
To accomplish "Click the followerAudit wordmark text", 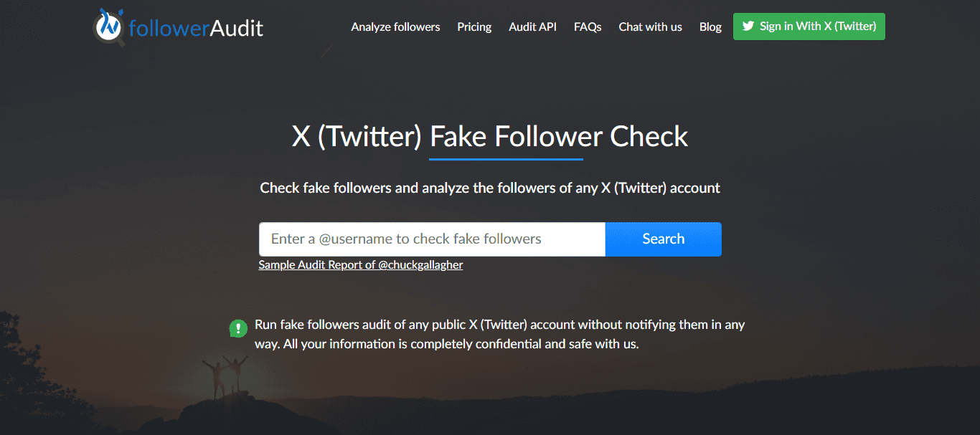I will (x=195, y=26).
